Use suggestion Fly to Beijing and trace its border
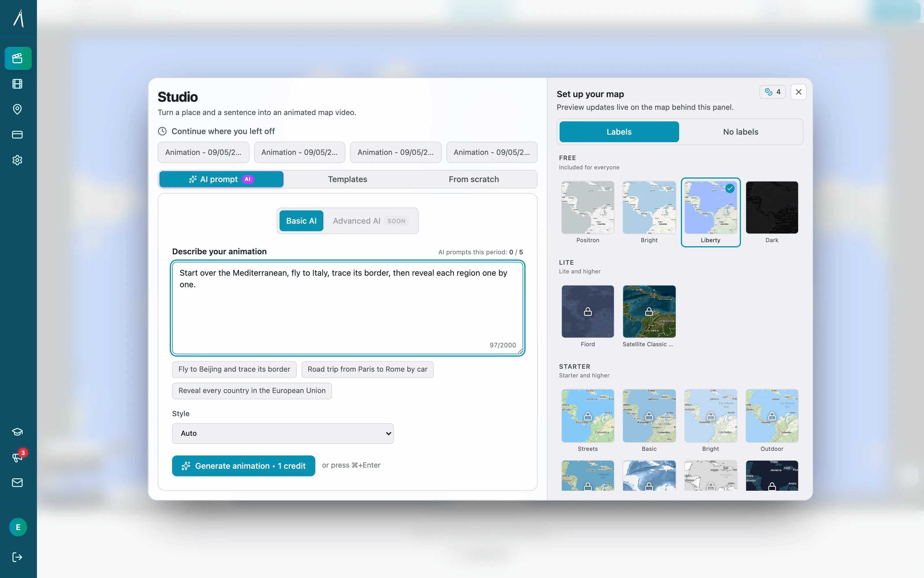The height and width of the screenshot is (578, 924). (234, 369)
